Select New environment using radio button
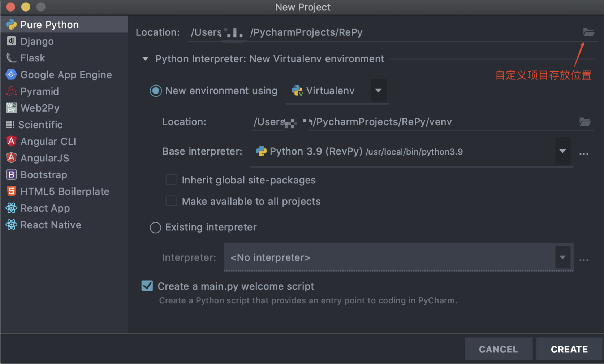The width and height of the screenshot is (604, 364). (x=156, y=91)
